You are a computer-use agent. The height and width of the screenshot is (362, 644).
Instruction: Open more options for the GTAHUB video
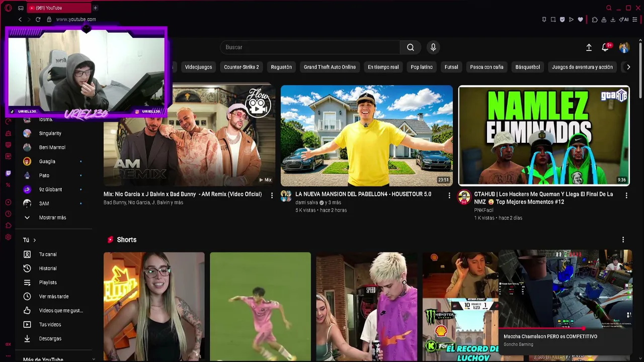pos(626,195)
